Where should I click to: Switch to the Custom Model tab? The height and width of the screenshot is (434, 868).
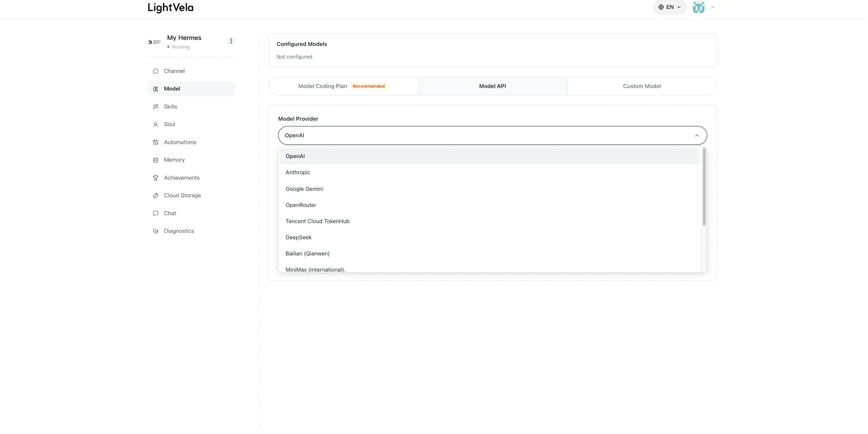click(642, 86)
